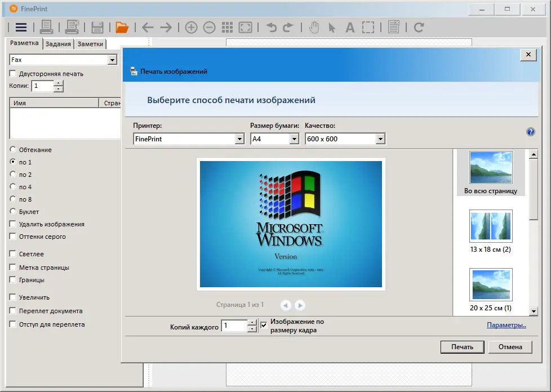Switch to the Задания tab

[x=58, y=44]
